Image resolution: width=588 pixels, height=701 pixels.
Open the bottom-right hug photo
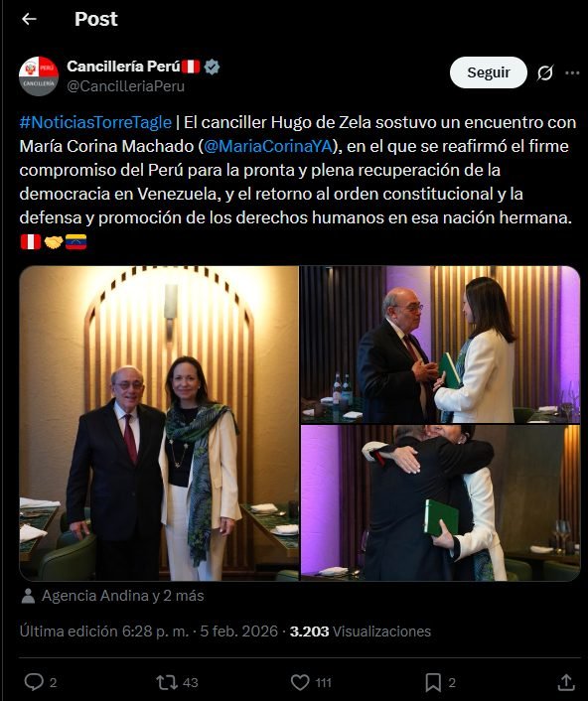coord(440,503)
